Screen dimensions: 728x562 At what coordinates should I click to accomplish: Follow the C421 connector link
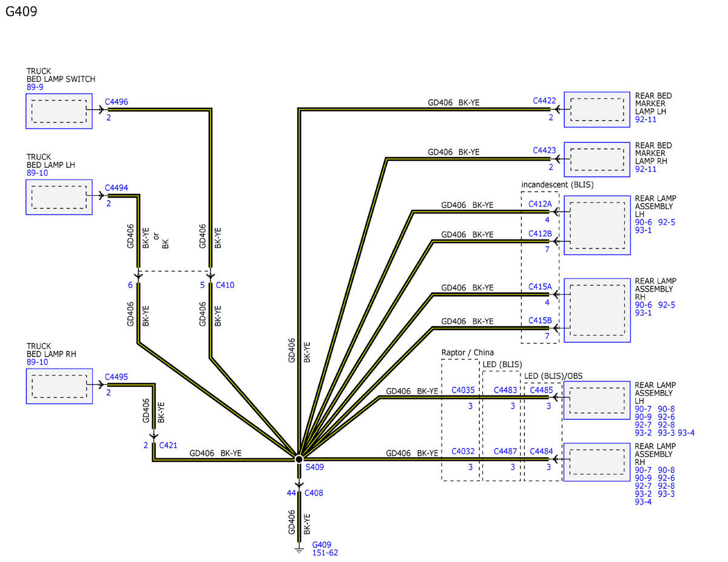click(x=168, y=446)
